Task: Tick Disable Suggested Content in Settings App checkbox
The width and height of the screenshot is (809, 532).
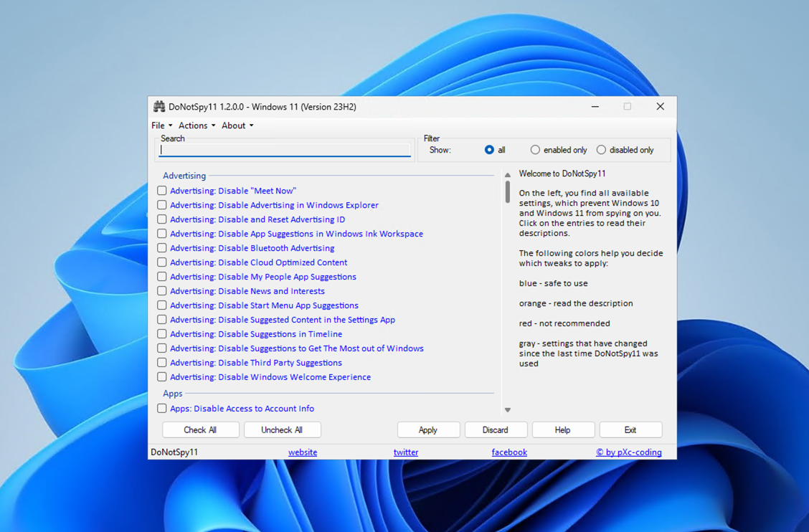Action: (x=162, y=319)
